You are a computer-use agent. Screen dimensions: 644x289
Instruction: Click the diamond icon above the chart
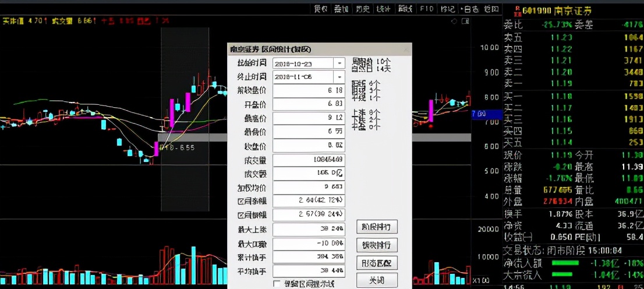[454, 22]
